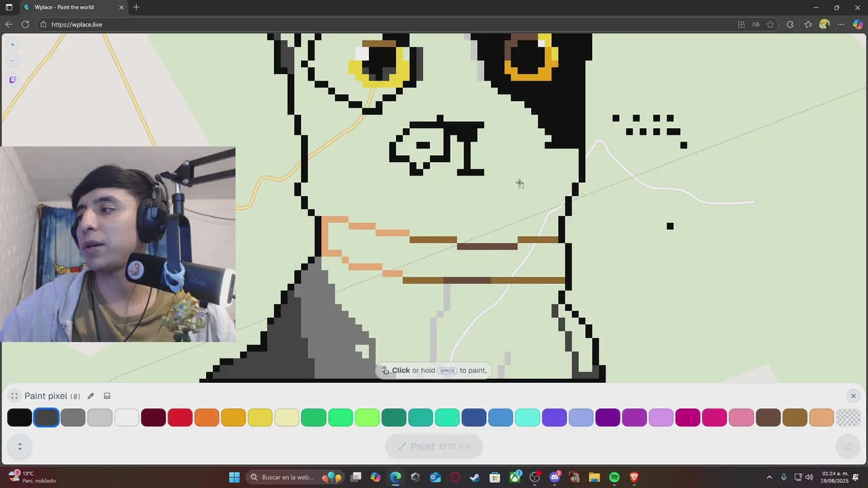Choose the indigo color swatch

pyautogui.click(x=554, y=418)
